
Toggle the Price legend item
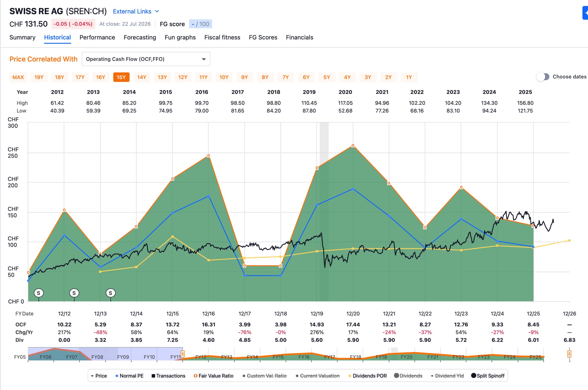[99, 376]
